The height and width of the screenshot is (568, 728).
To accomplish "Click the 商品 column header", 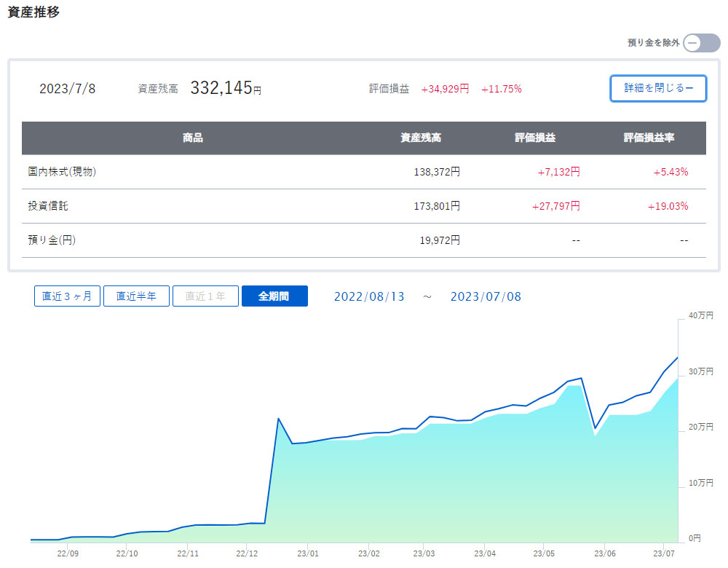I will coord(193,138).
